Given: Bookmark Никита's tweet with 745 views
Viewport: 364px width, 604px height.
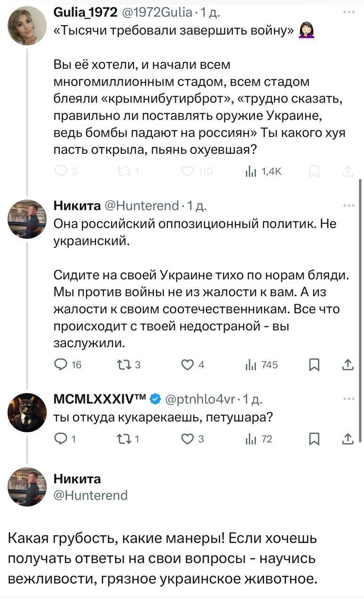Looking at the screenshot, I should 312,364.
